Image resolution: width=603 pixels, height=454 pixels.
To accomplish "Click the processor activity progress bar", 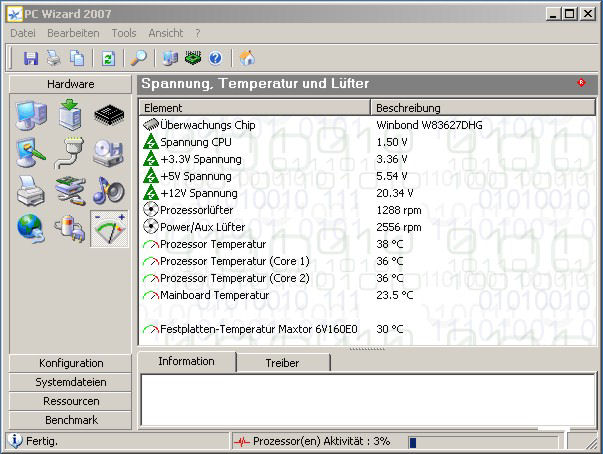I will tap(483, 442).
